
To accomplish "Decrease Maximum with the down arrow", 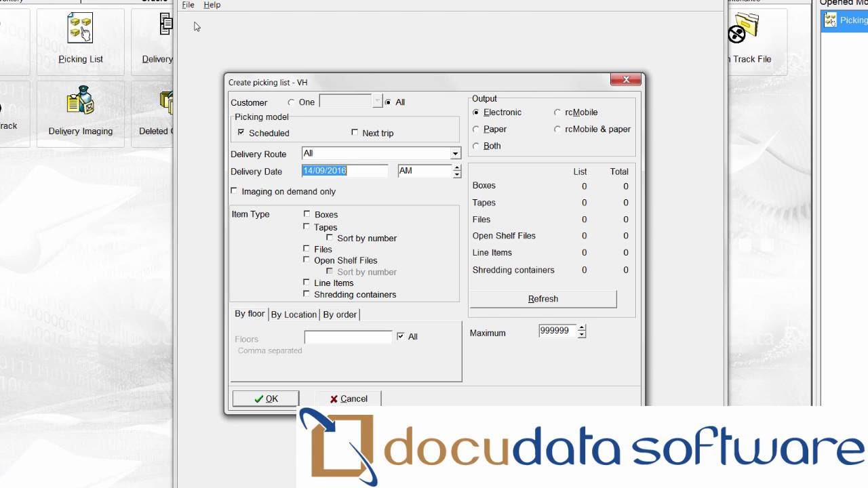I will (x=582, y=334).
